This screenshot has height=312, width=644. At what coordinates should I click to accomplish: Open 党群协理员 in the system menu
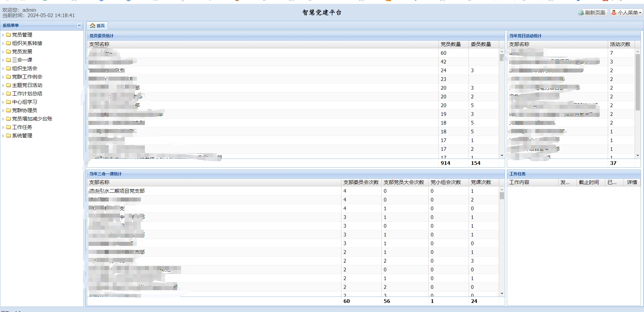click(24, 110)
